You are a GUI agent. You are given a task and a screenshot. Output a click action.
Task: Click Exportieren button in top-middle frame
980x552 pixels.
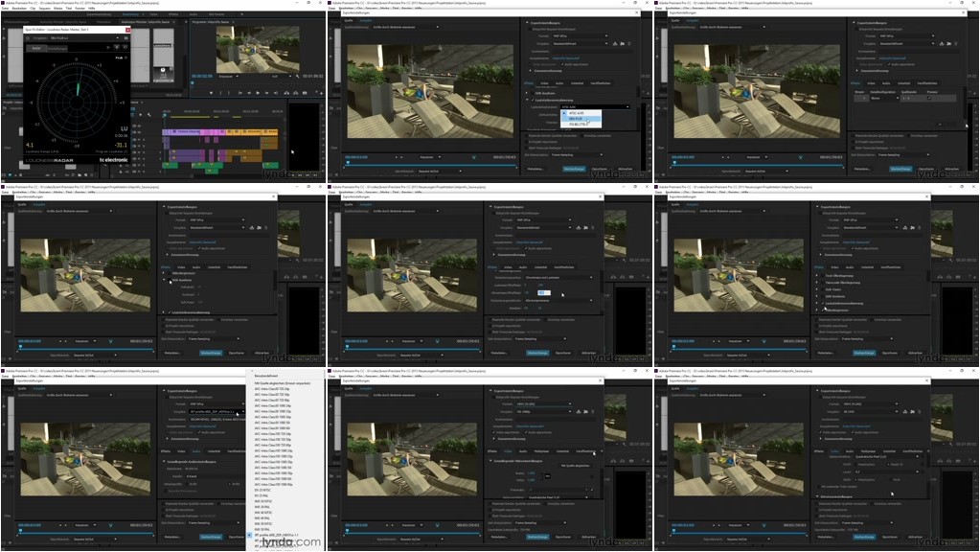(x=600, y=169)
